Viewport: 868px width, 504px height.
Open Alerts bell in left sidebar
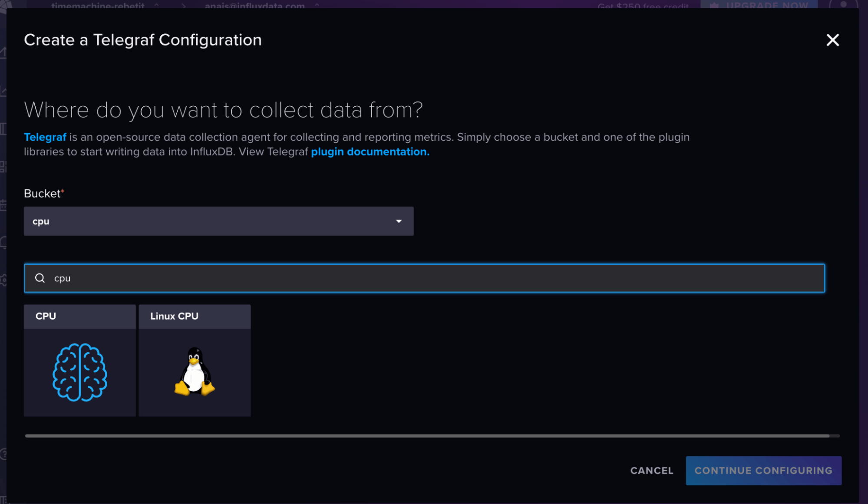pos(3,242)
